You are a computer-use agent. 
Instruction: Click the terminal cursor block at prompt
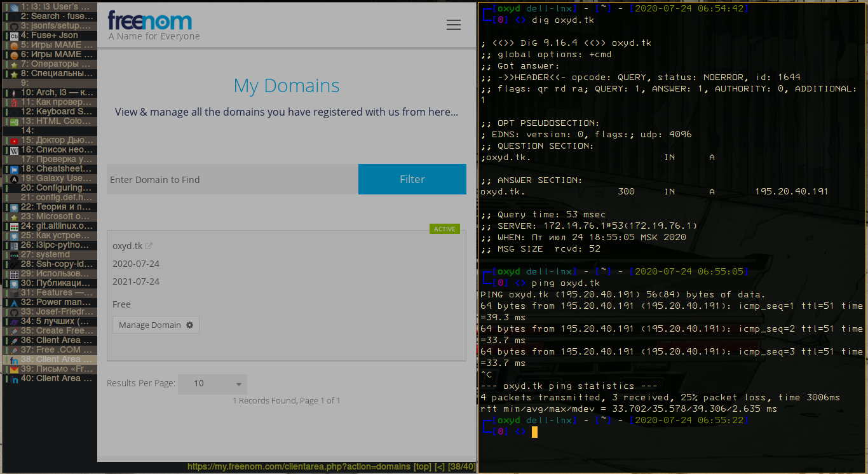[534, 432]
